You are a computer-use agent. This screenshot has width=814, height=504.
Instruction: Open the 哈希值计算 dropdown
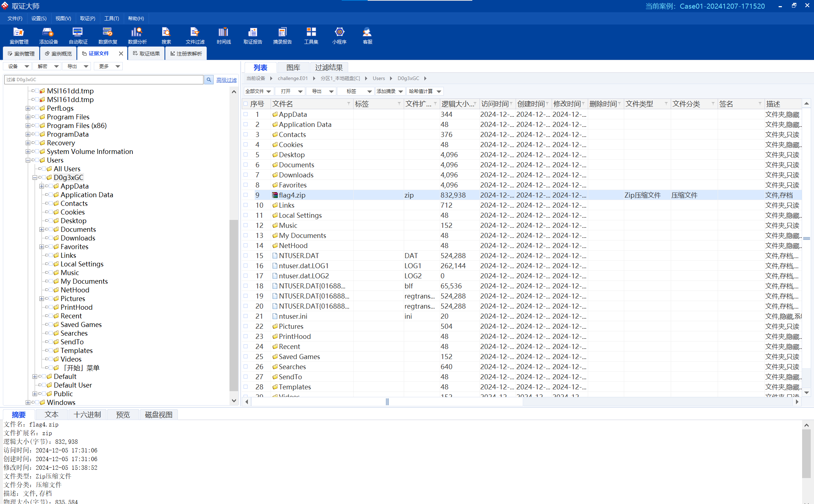[425, 92]
